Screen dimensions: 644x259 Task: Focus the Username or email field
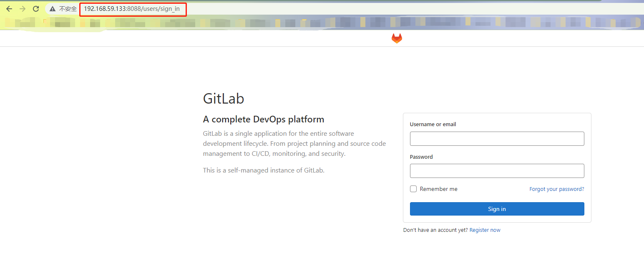(x=497, y=139)
